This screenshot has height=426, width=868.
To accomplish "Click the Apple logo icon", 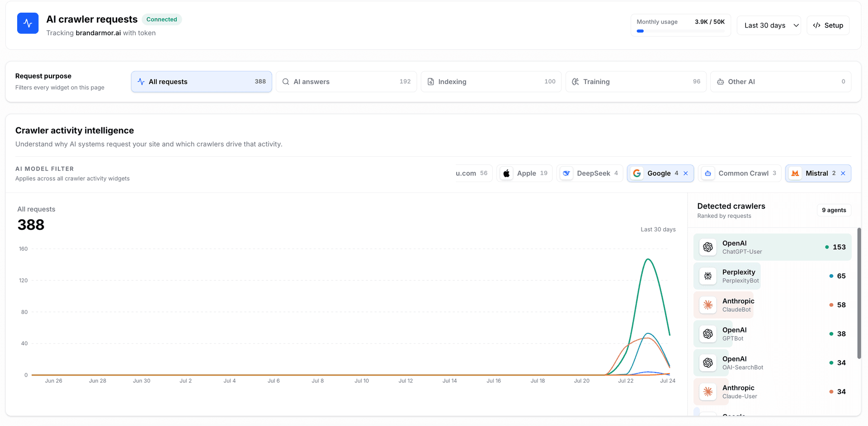I will [507, 173].
